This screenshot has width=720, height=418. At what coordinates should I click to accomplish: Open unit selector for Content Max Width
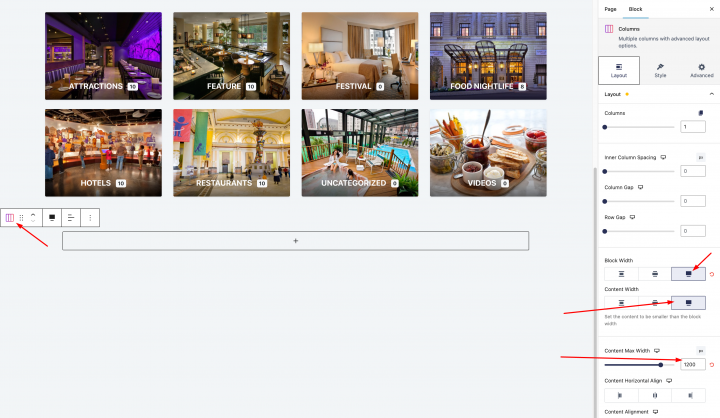701,350
